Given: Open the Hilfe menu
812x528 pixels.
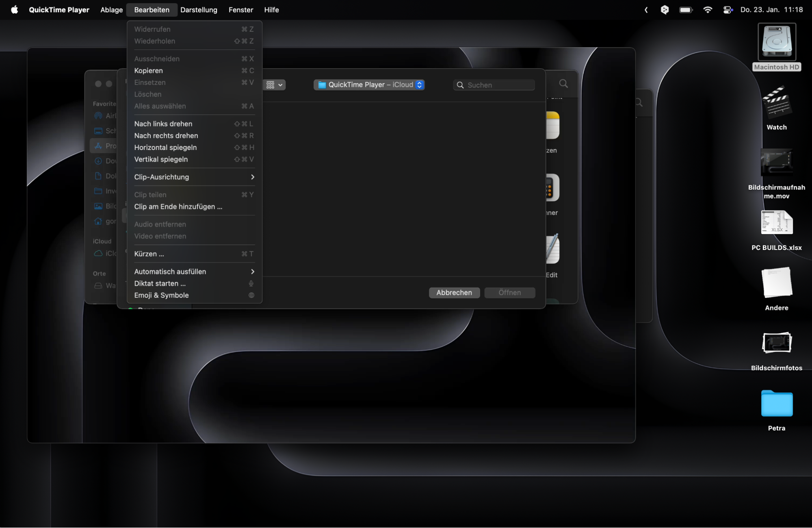Looking at the screenshot, I should pos(271,10).
